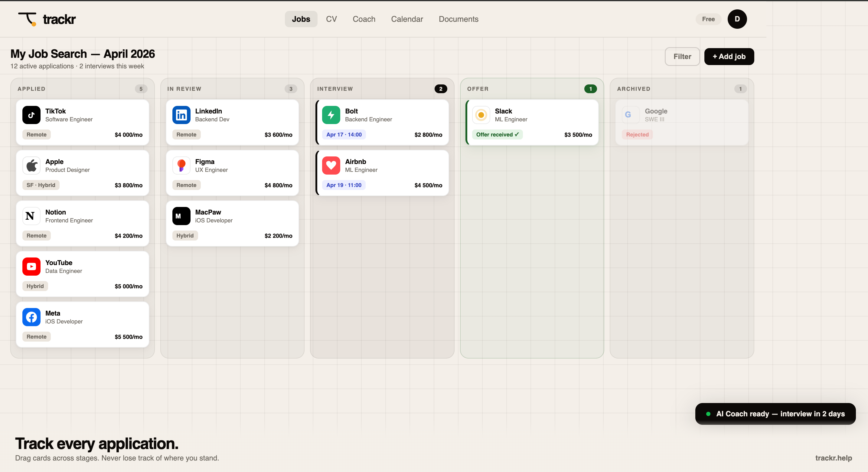Click the LinkedIn logo icon
This screenshot has height=472, width=868.
[x=181, y=115]
